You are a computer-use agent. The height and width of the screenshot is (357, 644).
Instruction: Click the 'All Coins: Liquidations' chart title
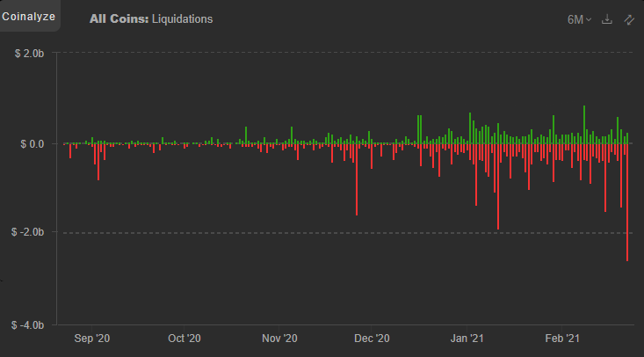151,19
